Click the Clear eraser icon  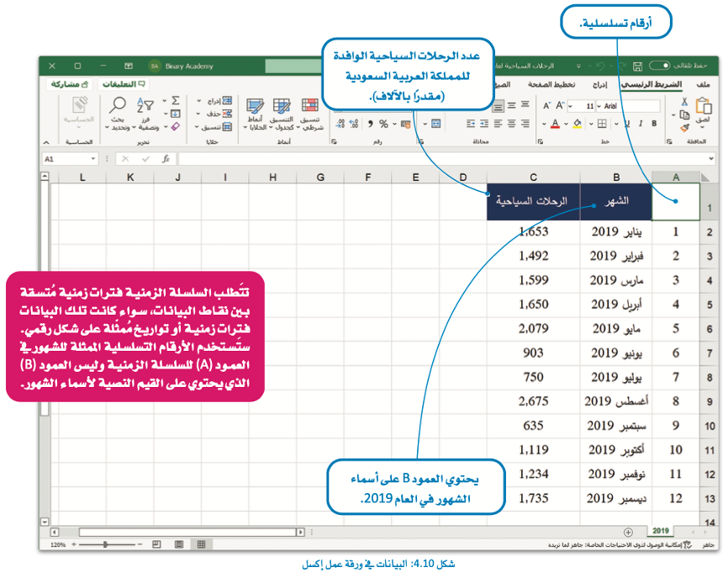[176, 126]
